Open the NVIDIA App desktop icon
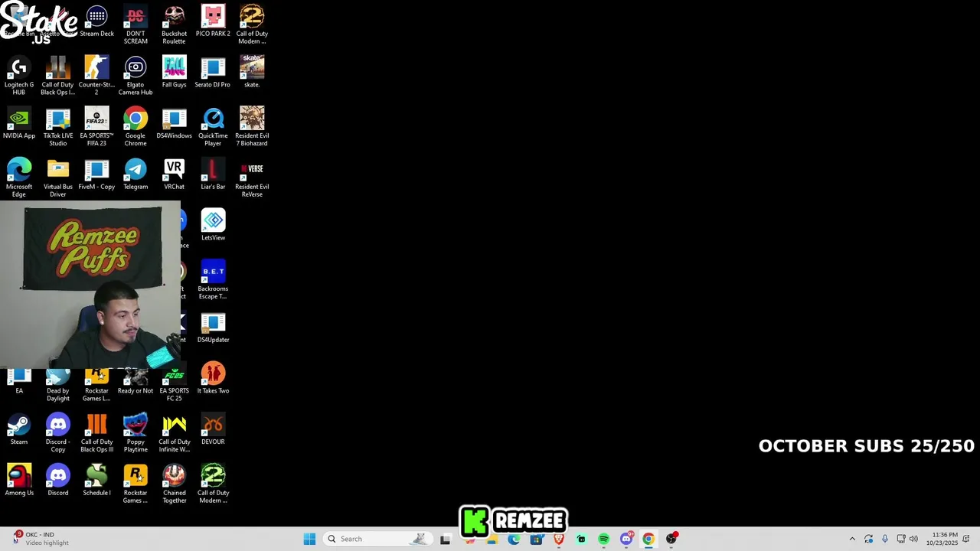 (x=19, y=123)
